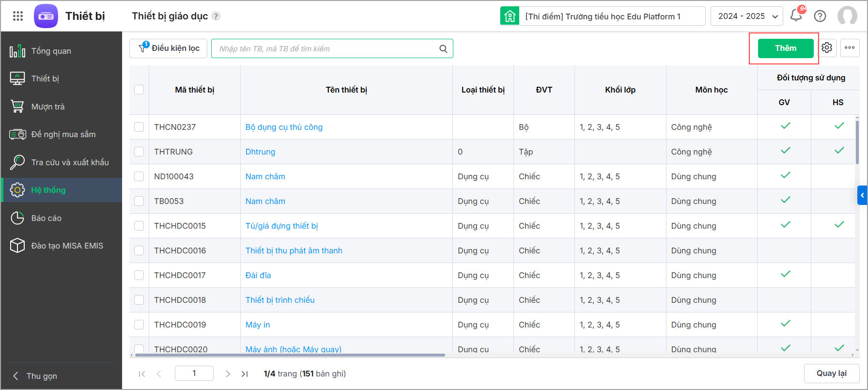Viewport: 868px width, 390px height.
Task: Open the table settings gear icon
Action: pos(827,47)
